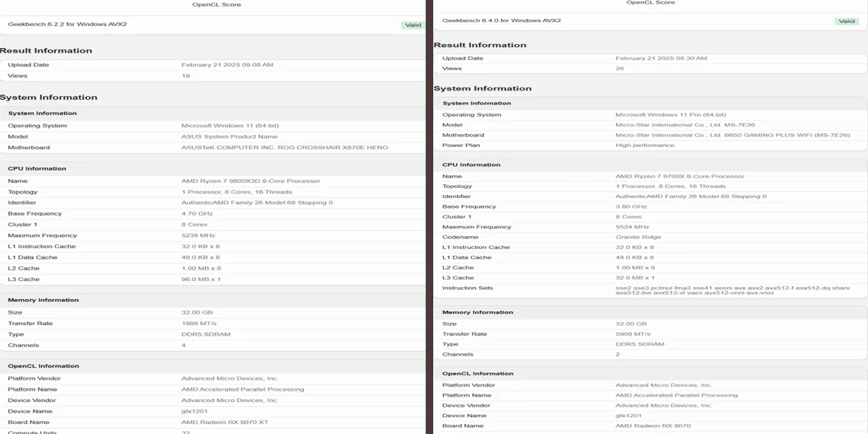Viewport: 868px width, 434px height.
Task: Select "AMD Ryzen 7 9800X3D 8-Core Processor"
Action: pos(251,181)
